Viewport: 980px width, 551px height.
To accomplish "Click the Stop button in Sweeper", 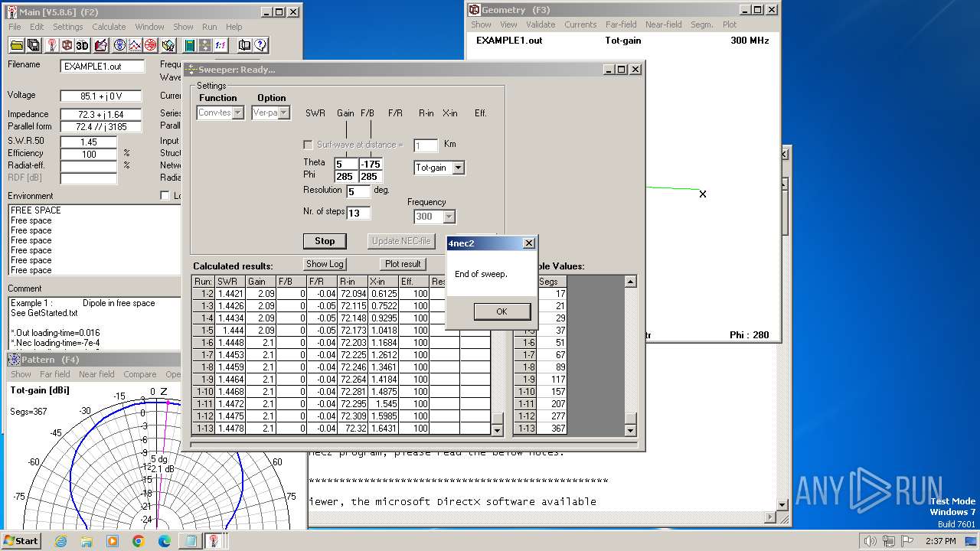I will 325,241.
